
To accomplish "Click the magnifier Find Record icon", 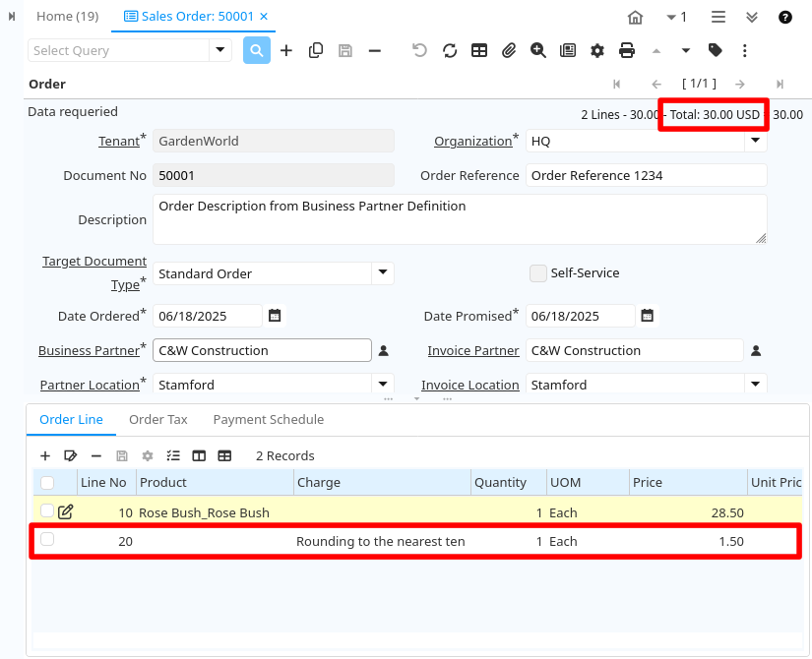I will [257, 50].
